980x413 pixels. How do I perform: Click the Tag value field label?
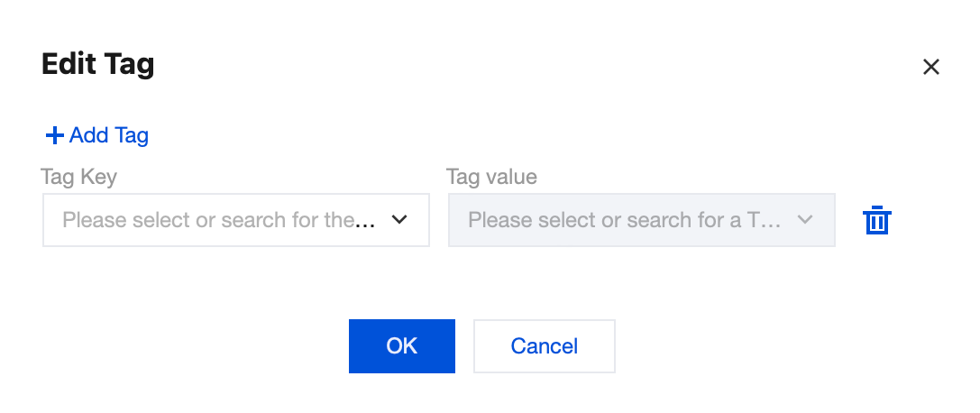pos(491,177)
